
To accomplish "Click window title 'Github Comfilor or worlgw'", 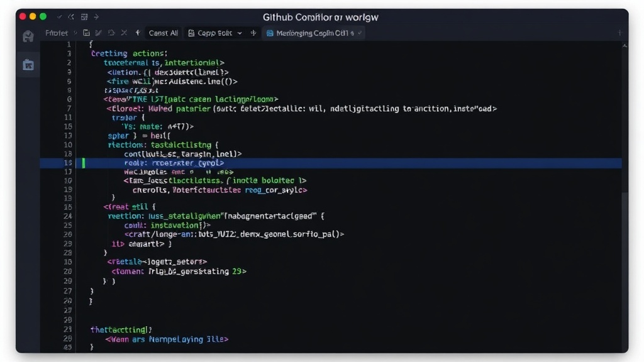I will point(321,17).
